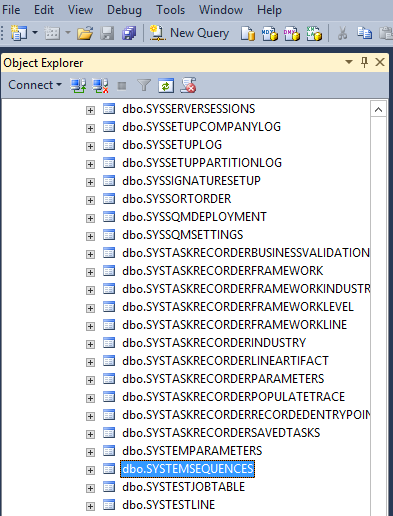This screenshot has height=516, width=393.
Task: Open the View menu
Action: pos(80,10)
